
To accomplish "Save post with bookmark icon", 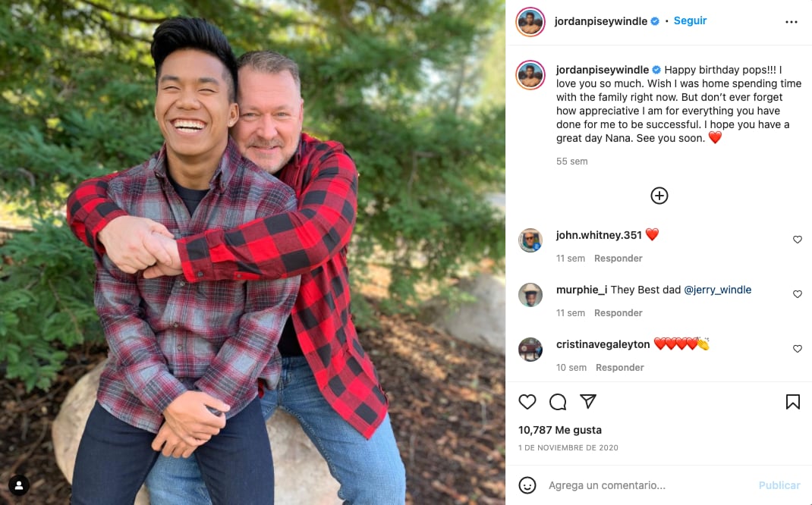I will [793, 402].
